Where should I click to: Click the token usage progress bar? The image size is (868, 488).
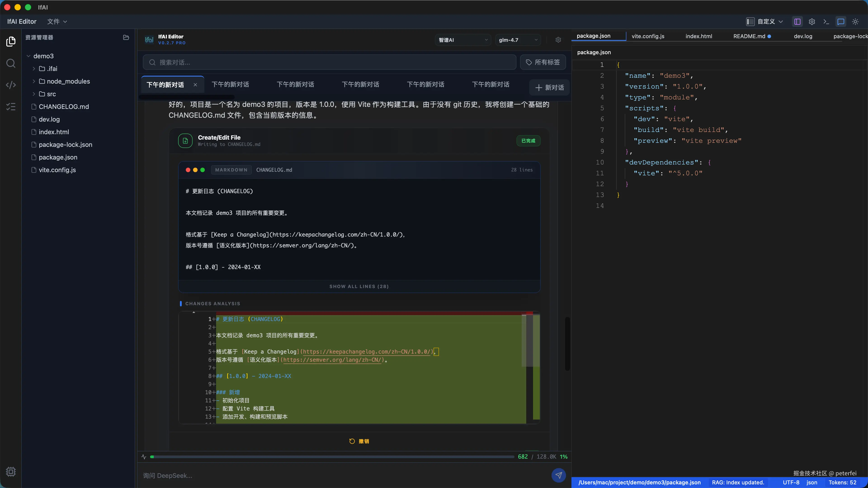332,457
